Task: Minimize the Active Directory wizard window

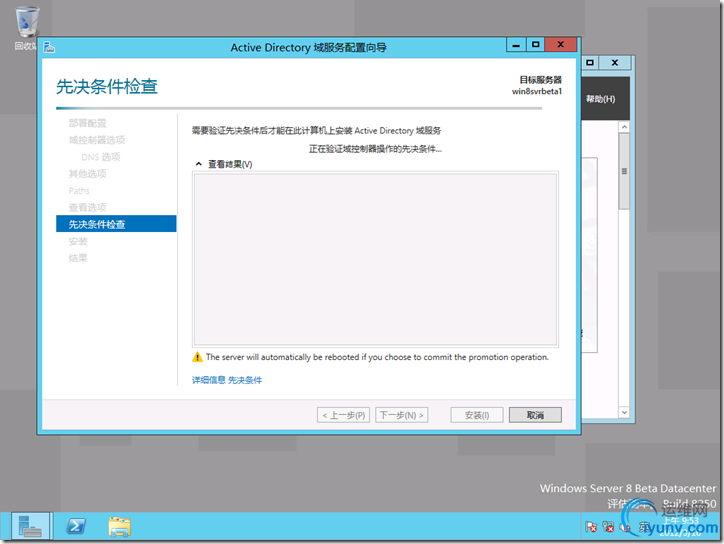Action: pos(516,45)
